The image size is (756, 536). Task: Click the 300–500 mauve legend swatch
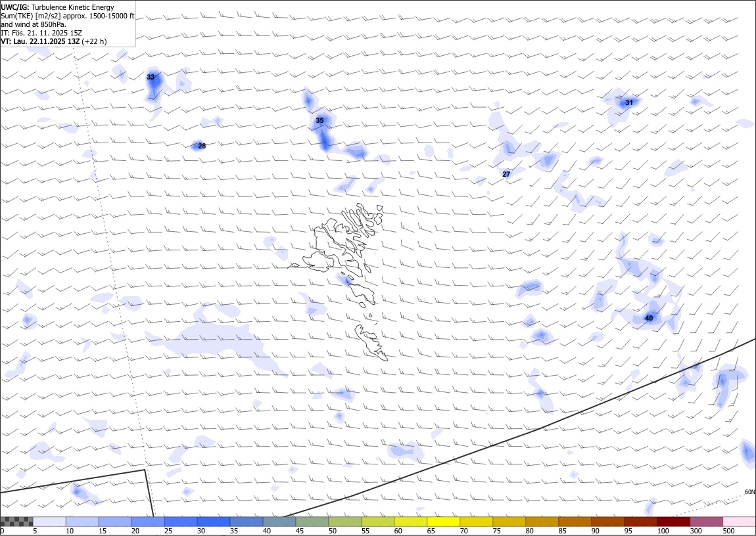point(706,522)
